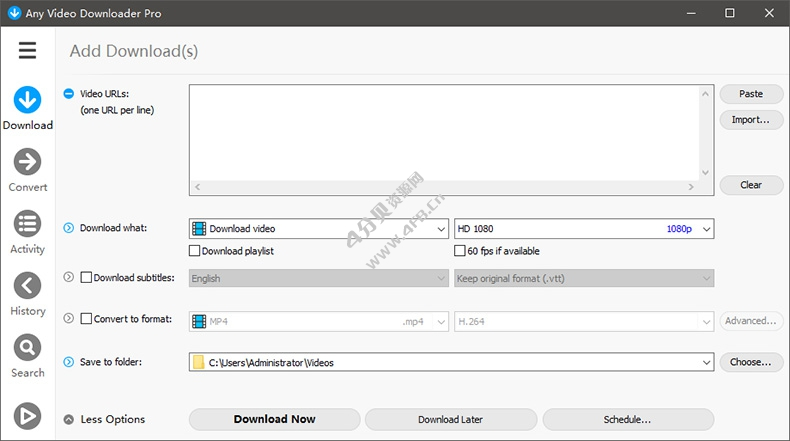Viewport: 790px width, 441px height.
Task: Enable 60 fps if available checkbox
Action: pos(460,251)
